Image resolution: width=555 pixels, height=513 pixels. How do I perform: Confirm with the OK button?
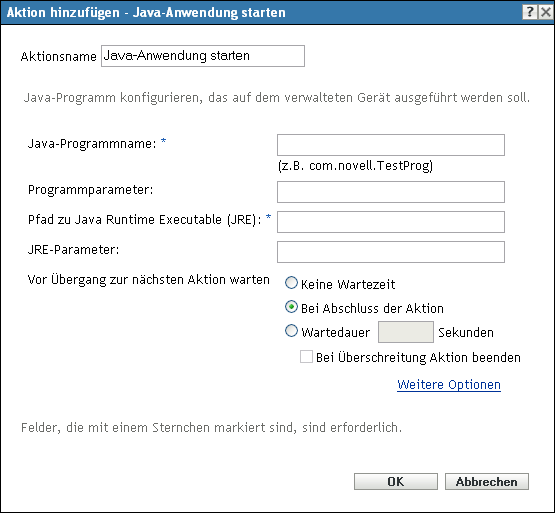click(396, 481)
